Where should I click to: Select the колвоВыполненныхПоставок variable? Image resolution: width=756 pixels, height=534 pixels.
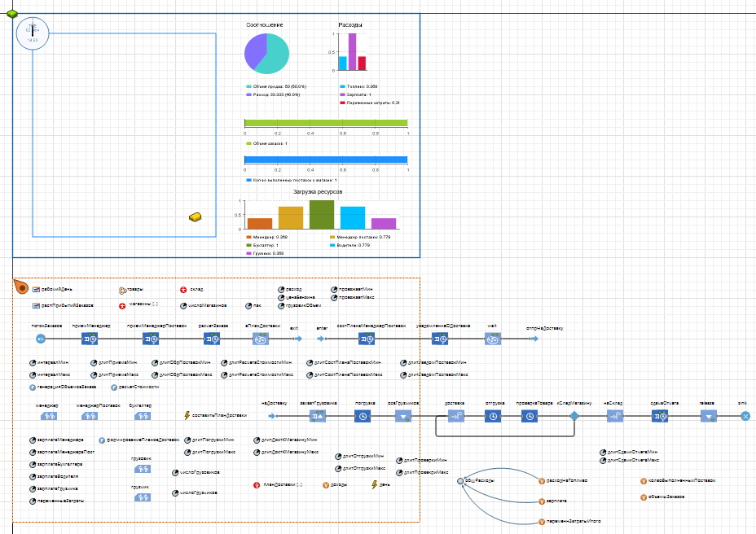[x=644, y=481]
